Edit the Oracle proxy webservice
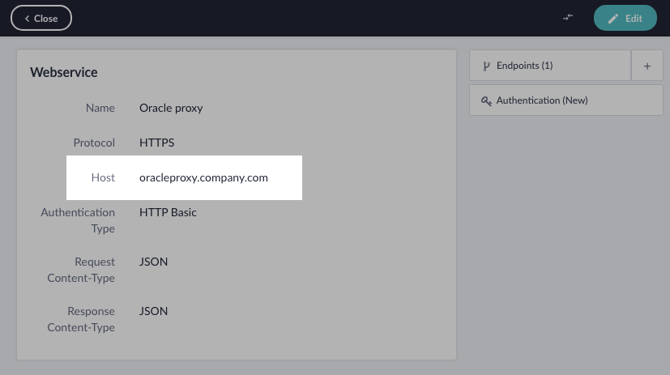 [x=625, y=18]
